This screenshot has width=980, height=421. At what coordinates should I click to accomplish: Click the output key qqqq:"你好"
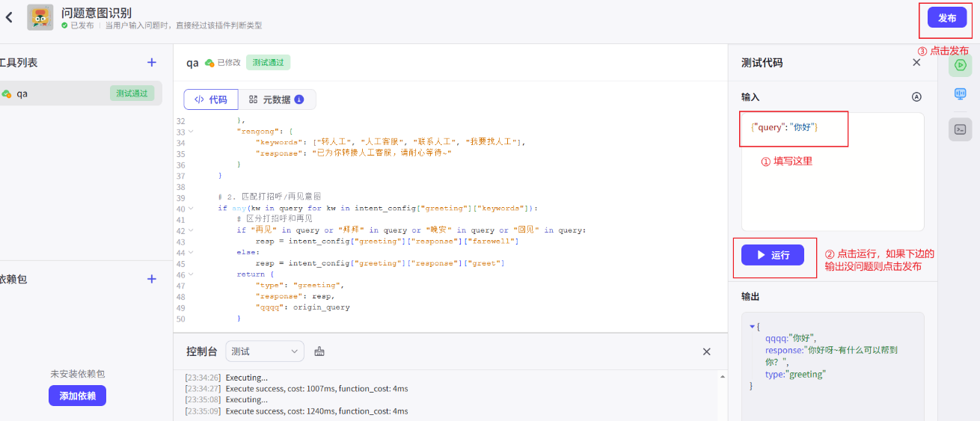coord(791,338)
